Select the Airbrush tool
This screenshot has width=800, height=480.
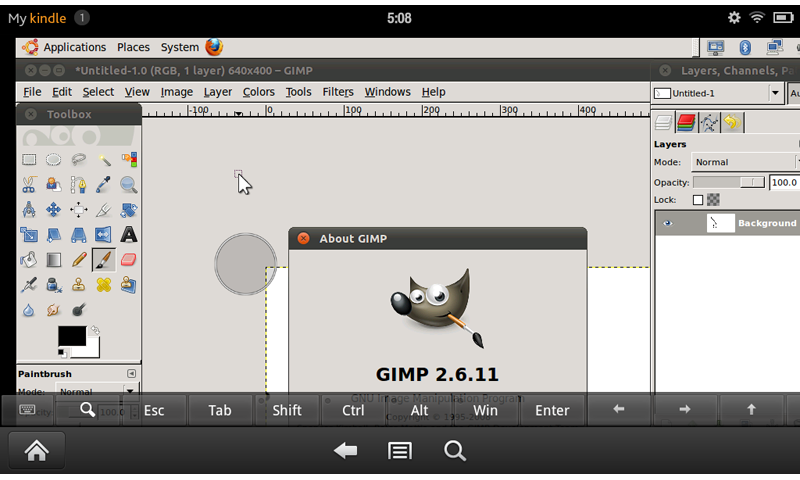pyautogui.click(x=29, y=285)
